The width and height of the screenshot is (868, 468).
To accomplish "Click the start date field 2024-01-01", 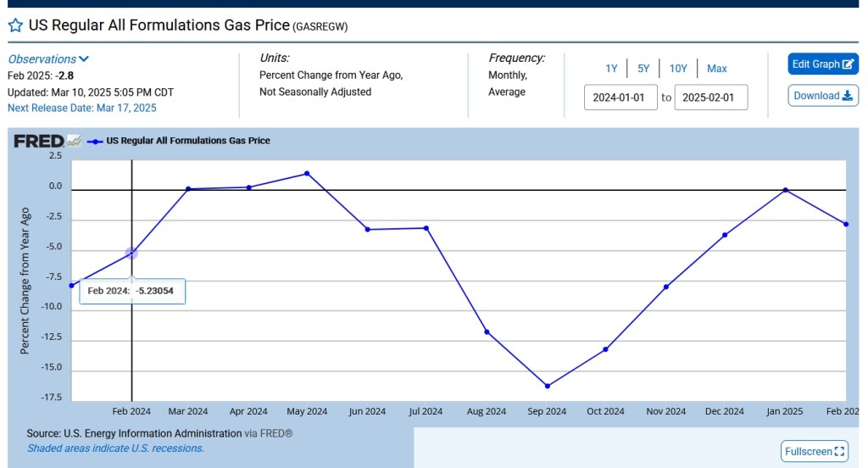I will pos(620,97).
